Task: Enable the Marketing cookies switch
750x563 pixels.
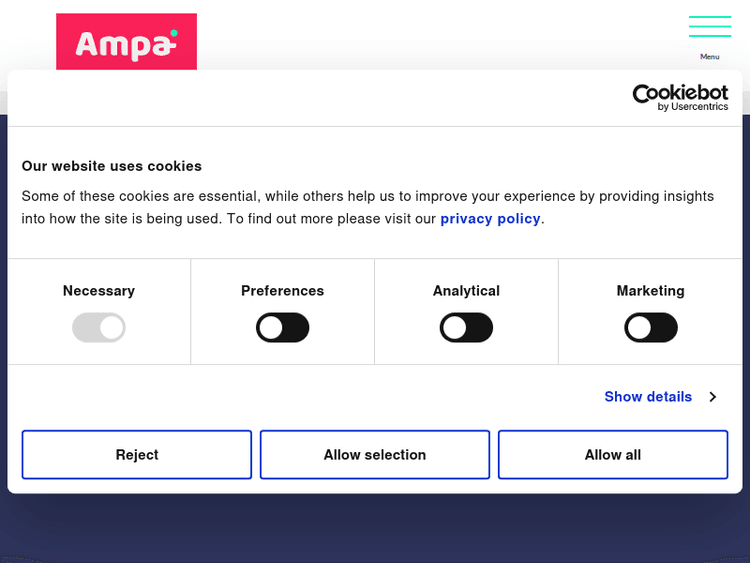Action: point(651,327)
